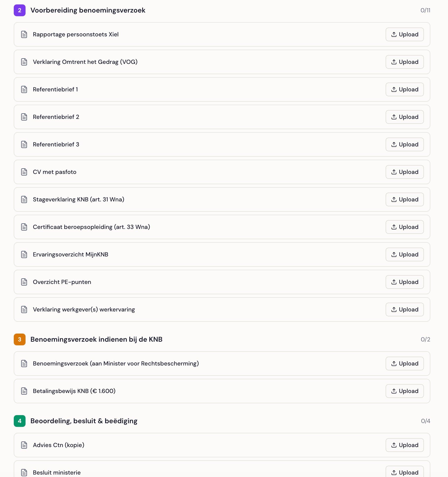Click the file icon beside CV met pasfoto
This screenshot has width=448, height=477.
(x=24, y=172)
